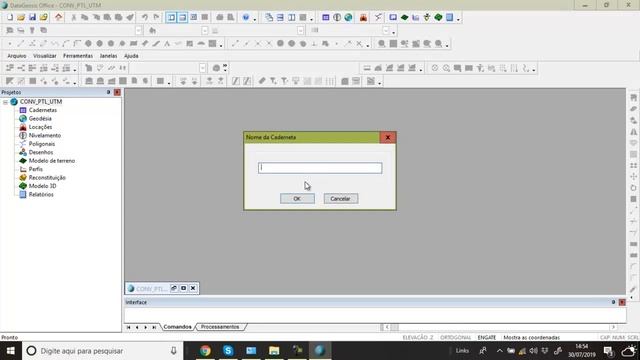Click the Perfis profile toolbar icon

pyautogui.click(x=416, y=17)
